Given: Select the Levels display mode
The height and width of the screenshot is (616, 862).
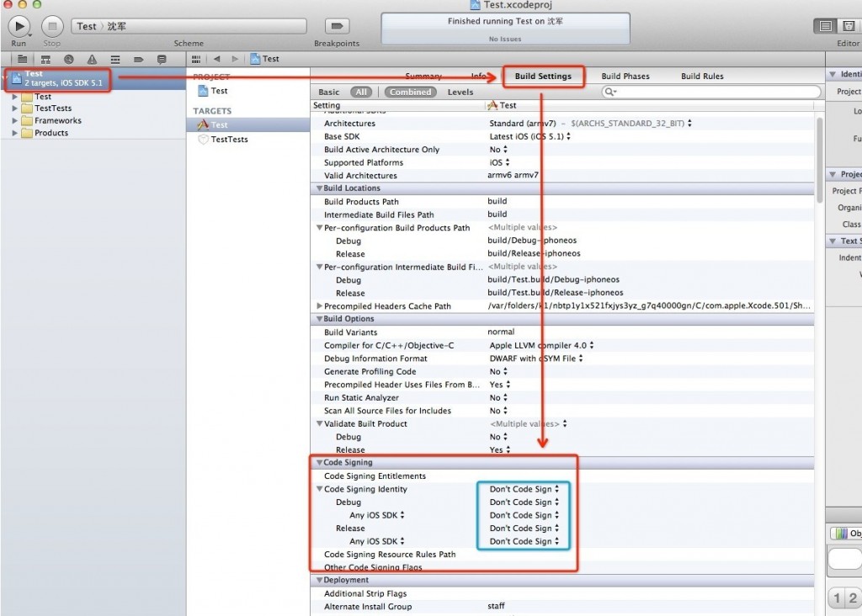Looking at the screenshot, I should pyautogui.click(x=460, y=93).
